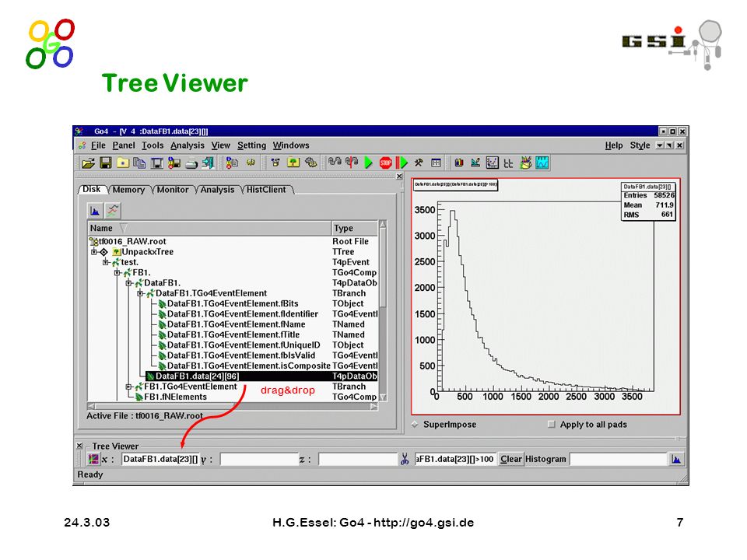Image resolution: width=747 pixels, height=560 pixels.
Task: Click the Clear button
Action: click(511, 459)
